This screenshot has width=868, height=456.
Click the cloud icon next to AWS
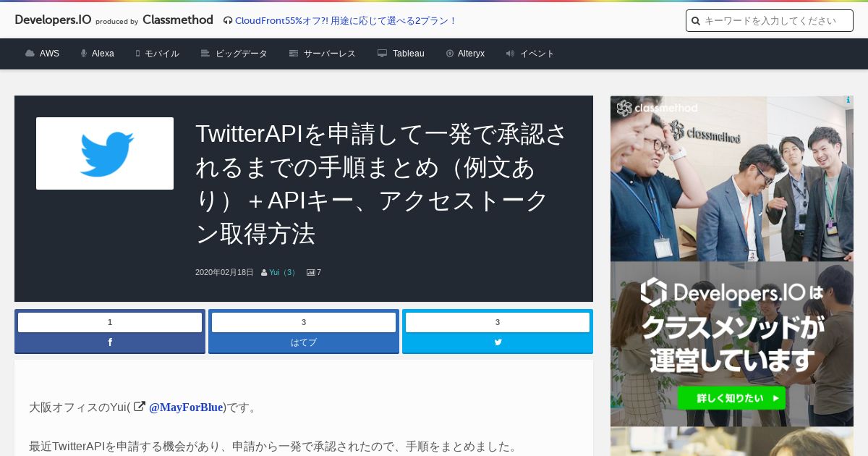coord(30,54)
